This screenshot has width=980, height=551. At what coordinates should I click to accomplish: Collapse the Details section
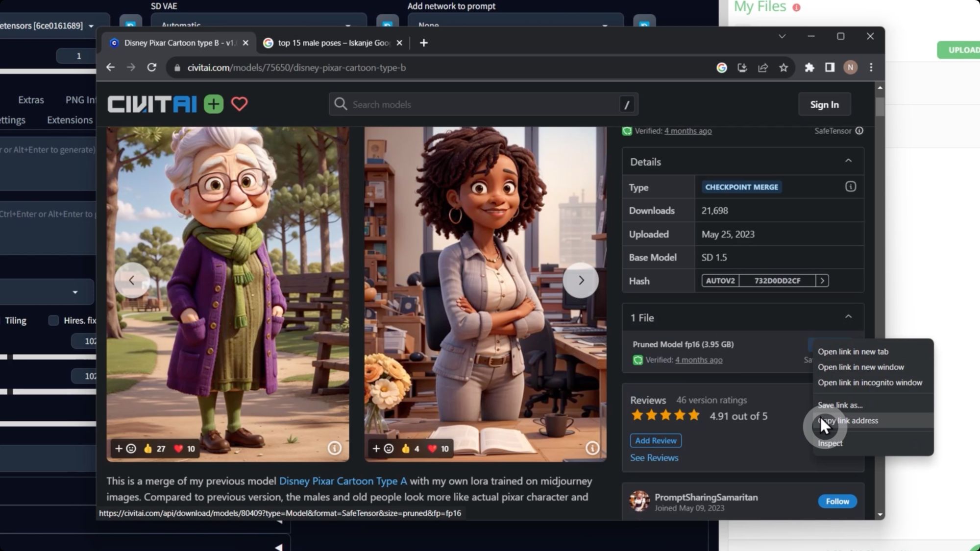coord(848,161)
